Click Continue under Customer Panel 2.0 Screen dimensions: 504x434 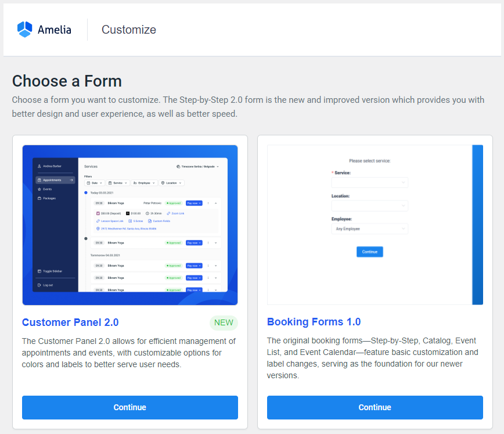(129, 407)
